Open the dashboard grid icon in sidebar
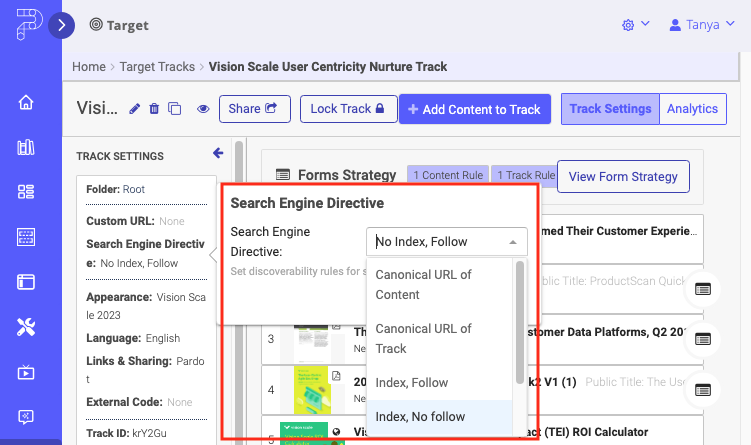 tap(26, 192)
